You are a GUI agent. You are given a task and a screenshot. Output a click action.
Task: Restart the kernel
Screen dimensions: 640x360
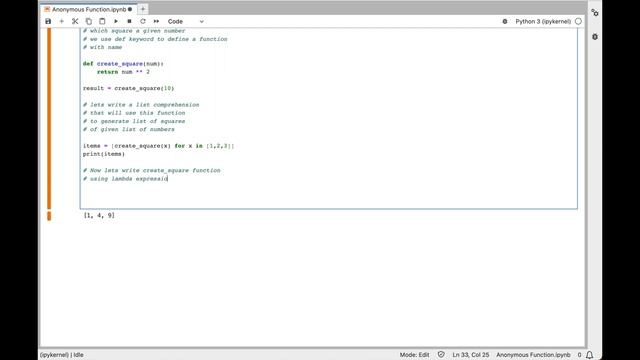143,21
